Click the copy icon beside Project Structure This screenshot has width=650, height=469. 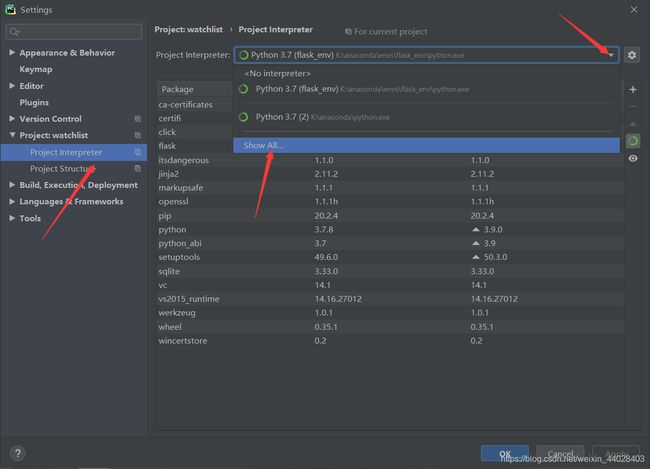(138, 168)
